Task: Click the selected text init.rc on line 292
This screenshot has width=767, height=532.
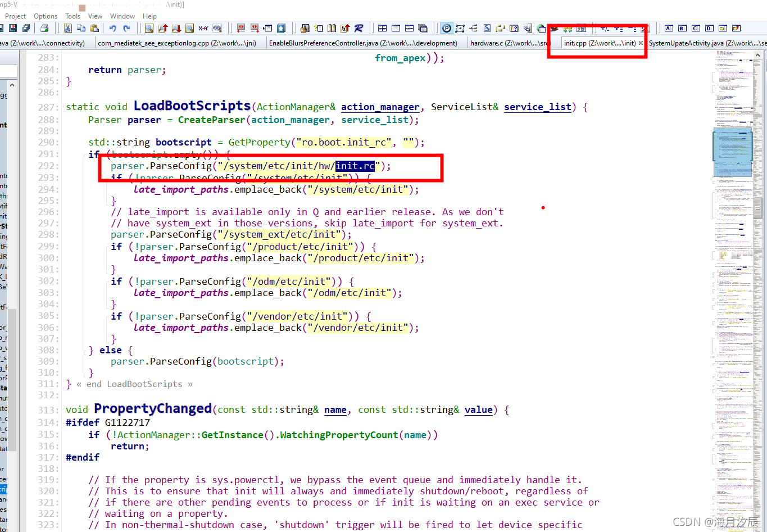Action: tap(355, 166)
